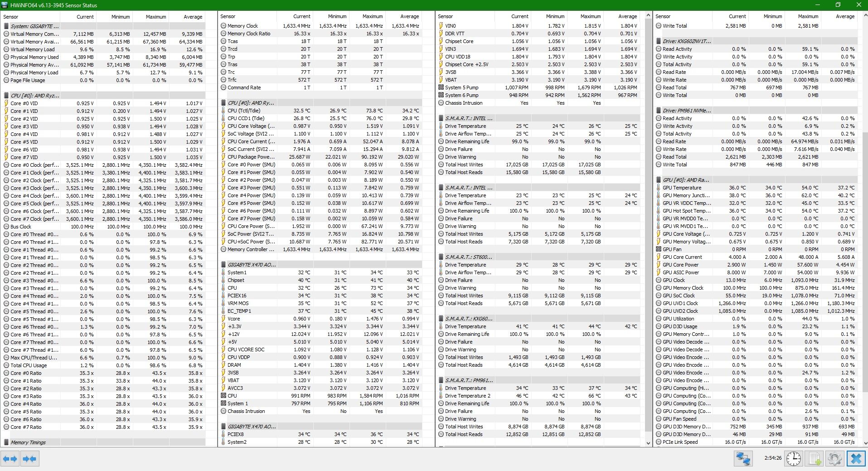Click the icon beside Total CPU Usage
Screen dimensions: 868x471
(x=6, y=365)
